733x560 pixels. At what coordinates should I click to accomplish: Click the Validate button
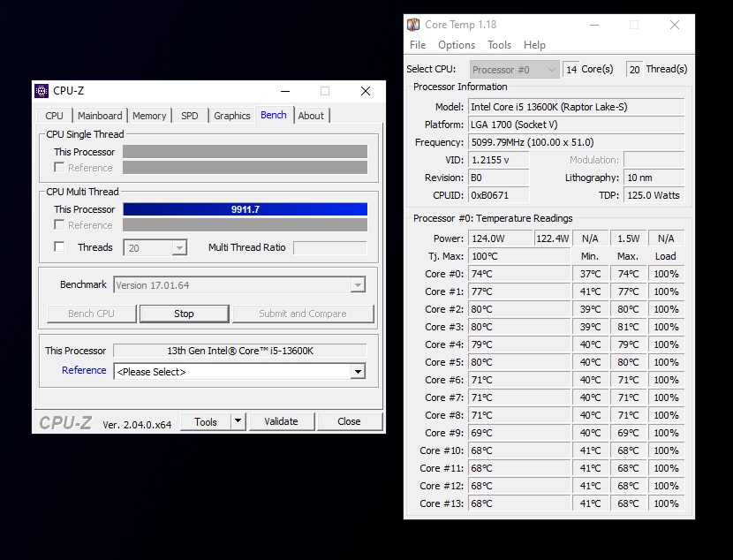point(282,421)
